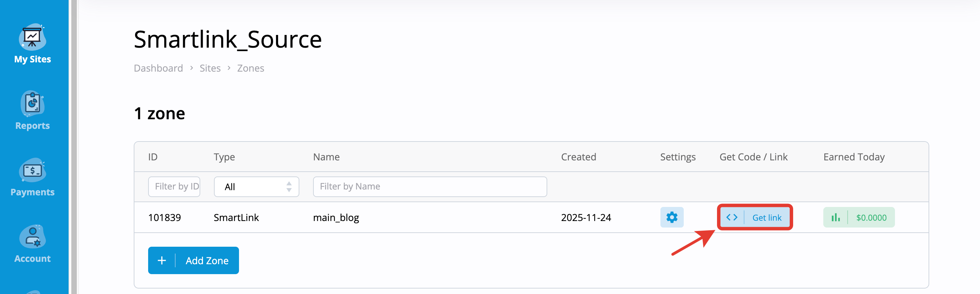The width and height of the screenshot is (980, 294).
Task: Go to Dashboard in the breadcrumb
Action: pos(158,68)
